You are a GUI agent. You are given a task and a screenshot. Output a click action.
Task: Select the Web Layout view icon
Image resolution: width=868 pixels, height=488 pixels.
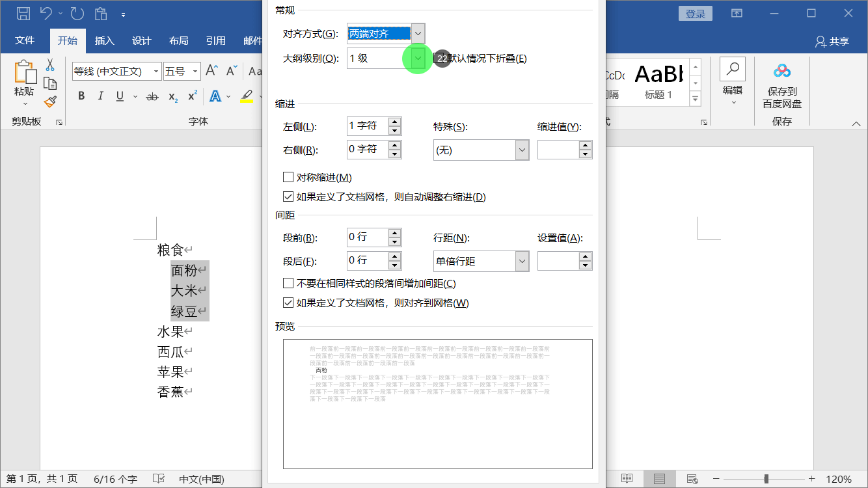point(692,479)
